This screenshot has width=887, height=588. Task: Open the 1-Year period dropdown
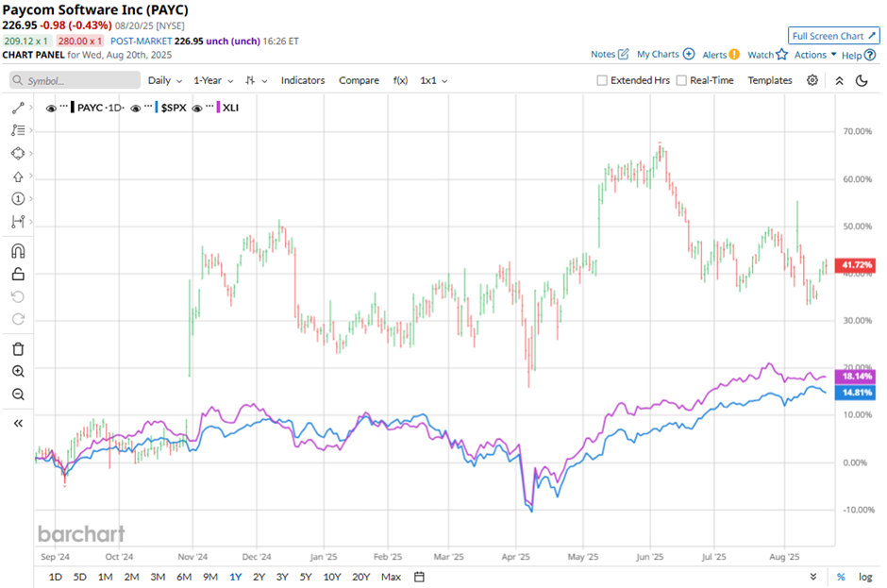213,80
